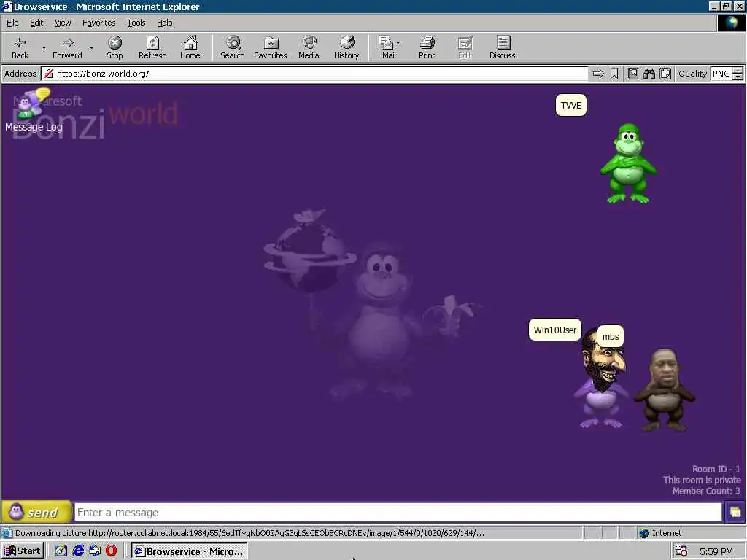This screenshot has height=560, width=747.
Task: Refresh the current page
Action: click(x=152, y=47)
